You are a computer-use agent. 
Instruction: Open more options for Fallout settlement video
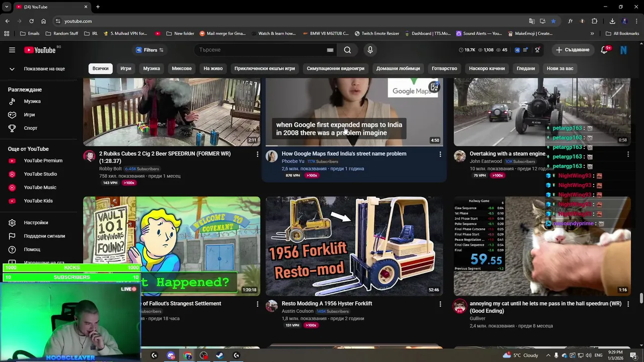pos(257,304)
